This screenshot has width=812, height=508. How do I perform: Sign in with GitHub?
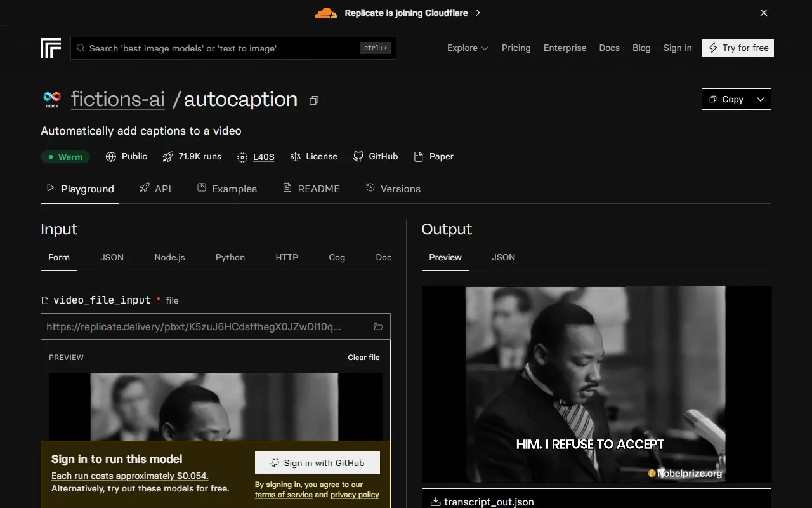[317, 463]
